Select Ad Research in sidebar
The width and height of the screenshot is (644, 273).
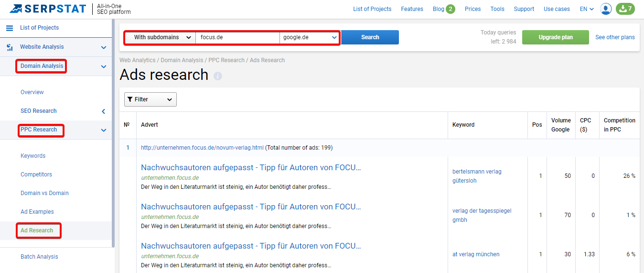coord(37,230)
